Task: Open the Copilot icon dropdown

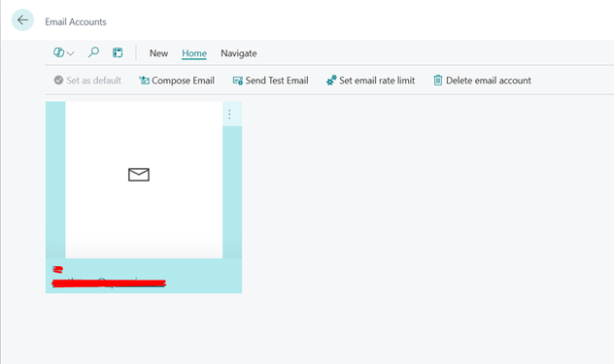Action: [63, 52]
